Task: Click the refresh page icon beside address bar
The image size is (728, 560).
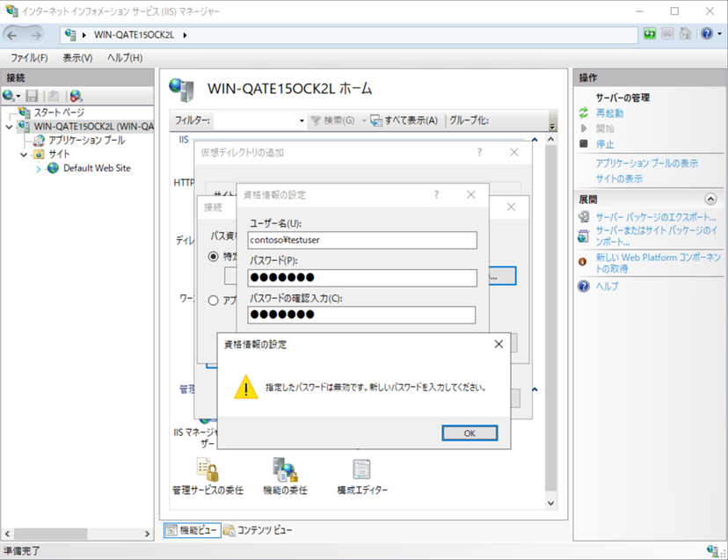Action: (650, 34)
